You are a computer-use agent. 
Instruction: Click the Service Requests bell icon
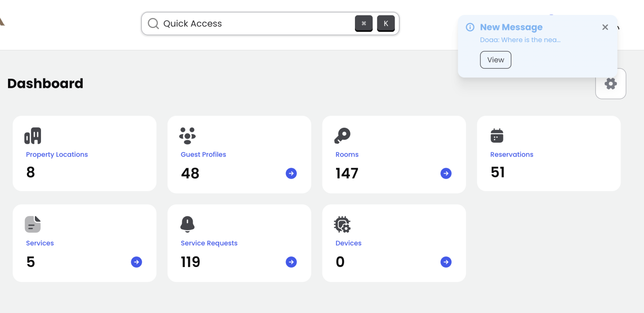click(x=187, y=224)
